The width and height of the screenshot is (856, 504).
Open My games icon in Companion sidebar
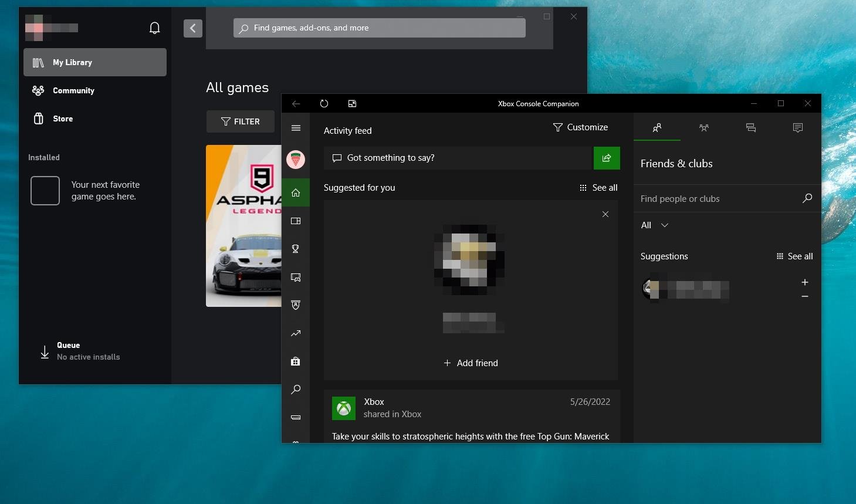296,221
